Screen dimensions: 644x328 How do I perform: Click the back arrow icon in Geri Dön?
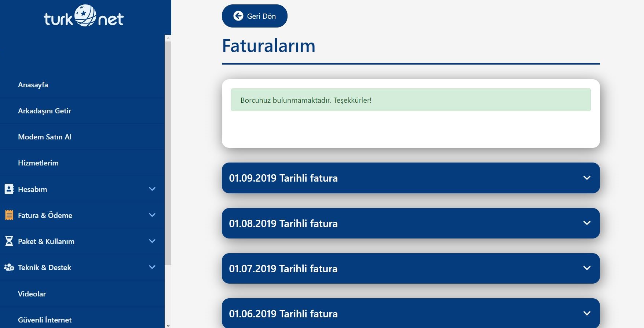(238, 16)
